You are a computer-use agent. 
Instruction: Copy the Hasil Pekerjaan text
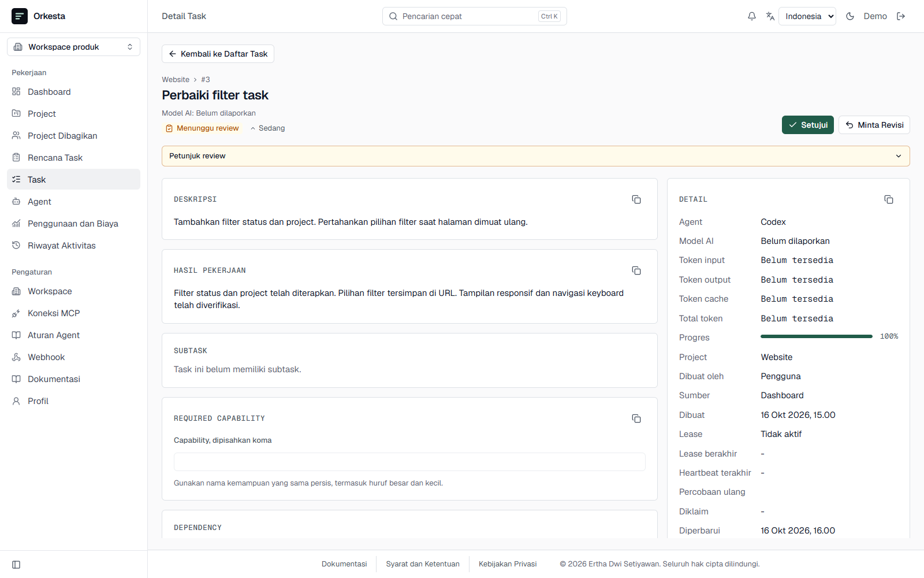tap(636, 271)
